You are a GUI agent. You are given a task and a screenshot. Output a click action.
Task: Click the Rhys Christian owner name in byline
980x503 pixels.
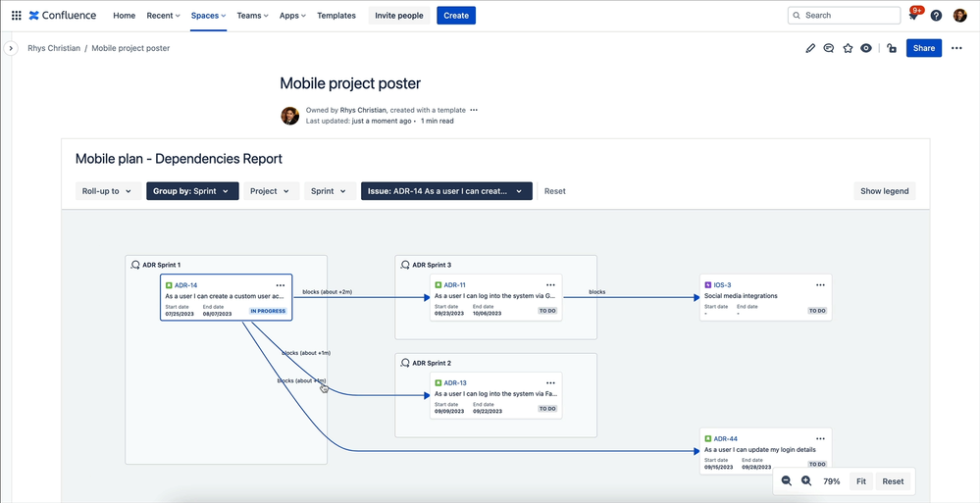(363, 110)
